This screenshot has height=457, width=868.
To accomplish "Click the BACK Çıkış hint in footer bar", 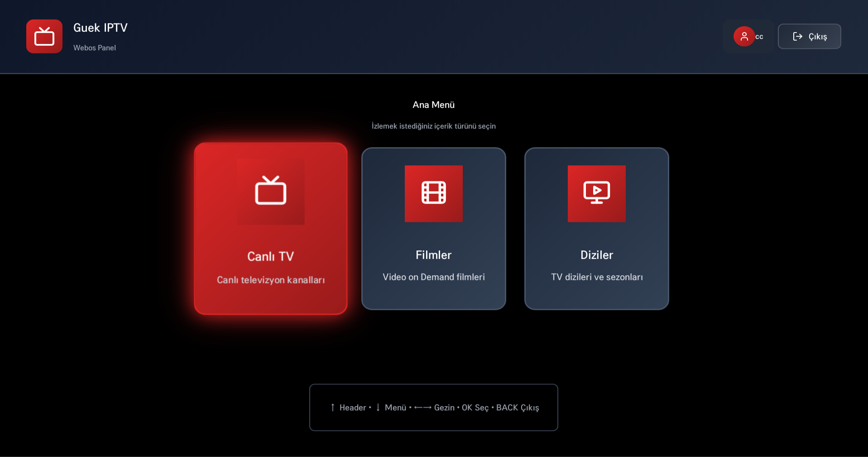I will coord(518,408).
